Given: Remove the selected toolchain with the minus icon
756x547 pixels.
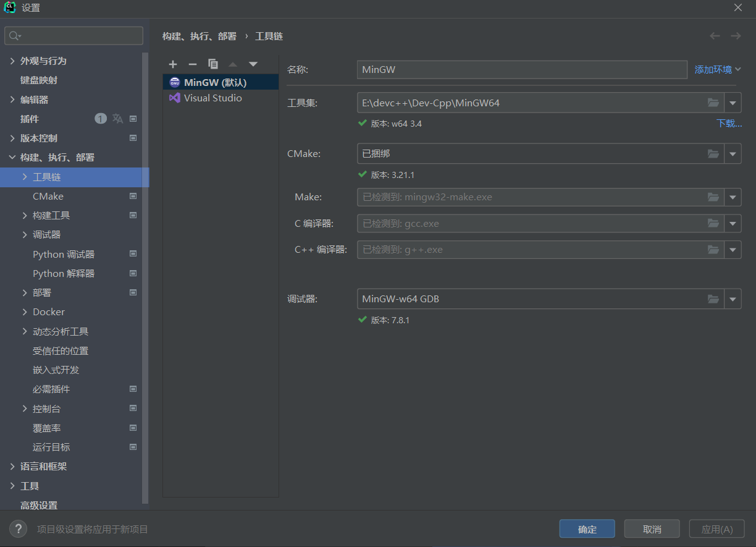Looking at the screenshot, I should [193, 64].
